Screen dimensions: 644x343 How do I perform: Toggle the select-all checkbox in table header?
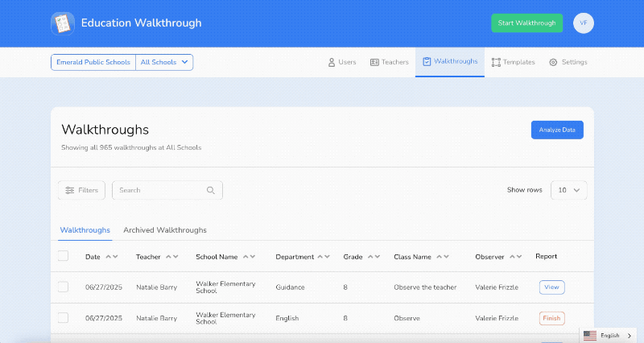64,256
